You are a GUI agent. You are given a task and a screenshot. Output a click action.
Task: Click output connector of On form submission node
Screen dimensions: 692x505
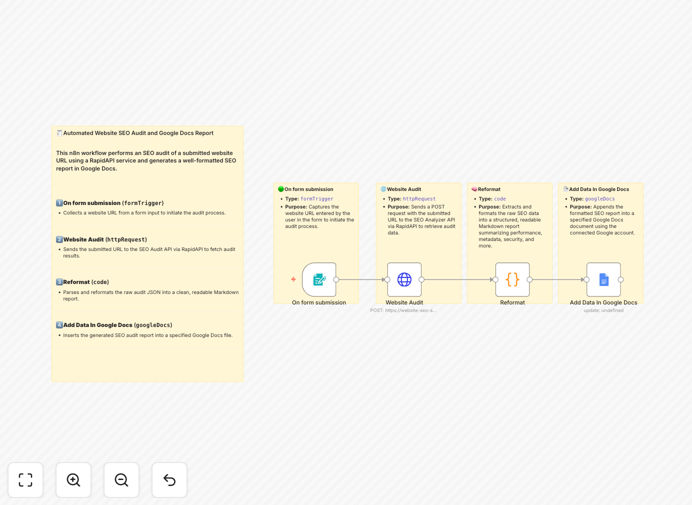[x=336, y=279]
